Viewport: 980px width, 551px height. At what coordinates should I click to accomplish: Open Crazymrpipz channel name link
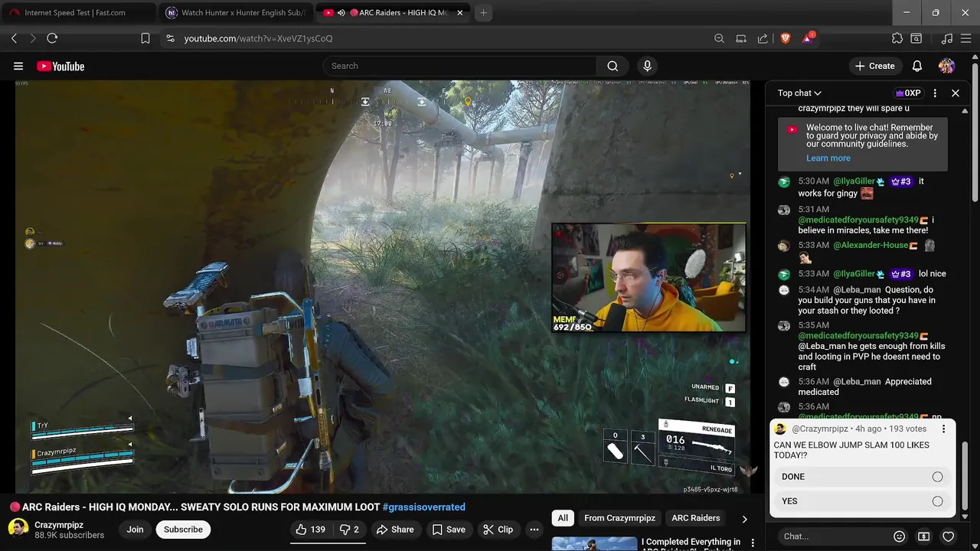click(x=59, y=525)
